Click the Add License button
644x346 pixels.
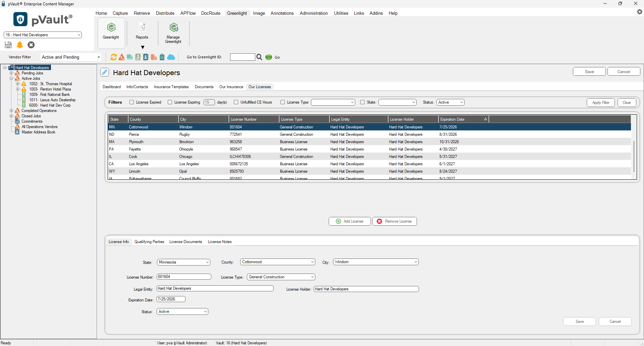pos(350,221)
